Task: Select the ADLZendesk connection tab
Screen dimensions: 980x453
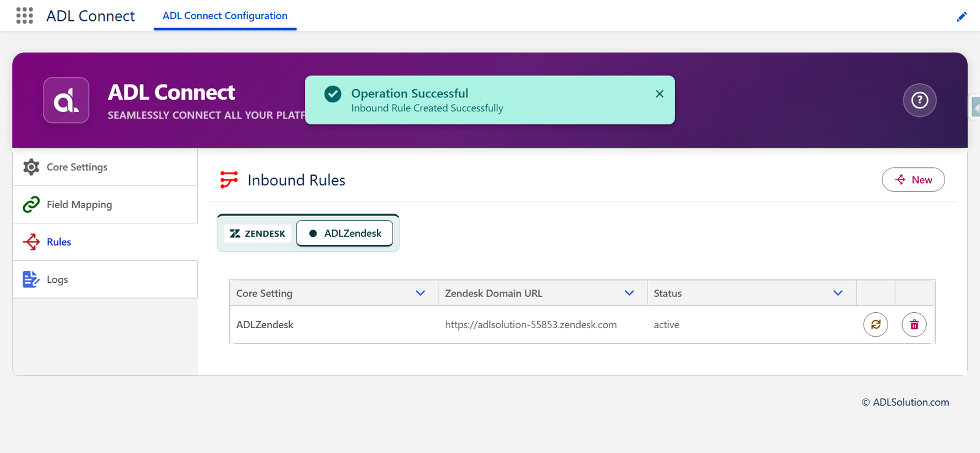Action: pyautogui.click(x=345, y=233)
